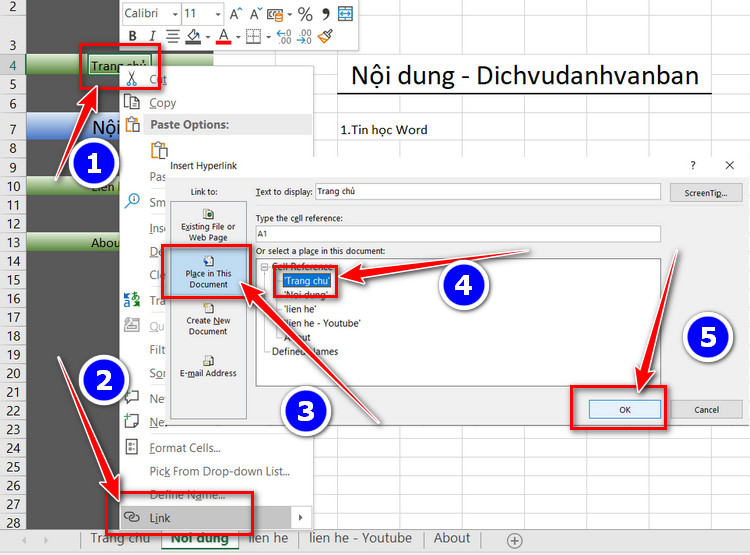Toggle Bold in the mini toolbar
Viewport: 750px width, 555px height.
[132, 36]
